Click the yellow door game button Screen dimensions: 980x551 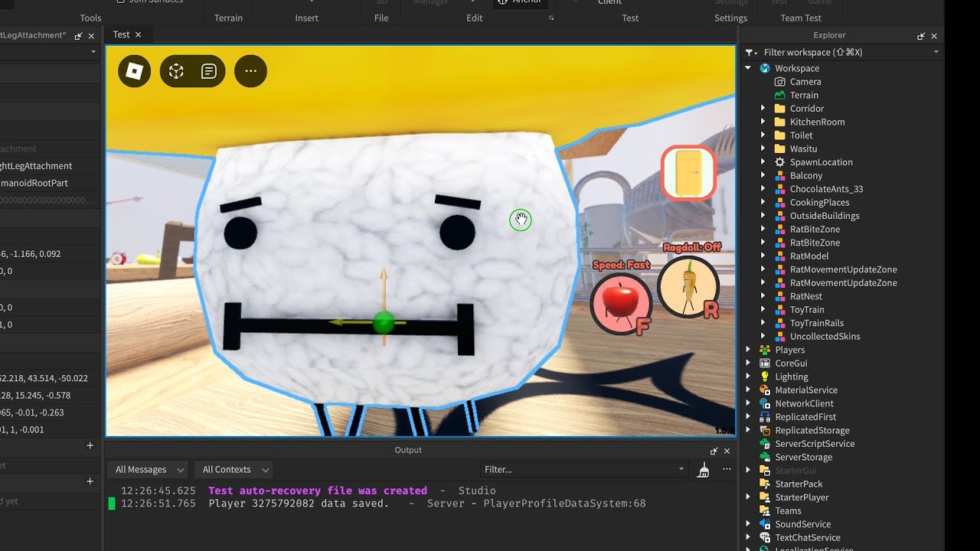[x=688, y=173]
